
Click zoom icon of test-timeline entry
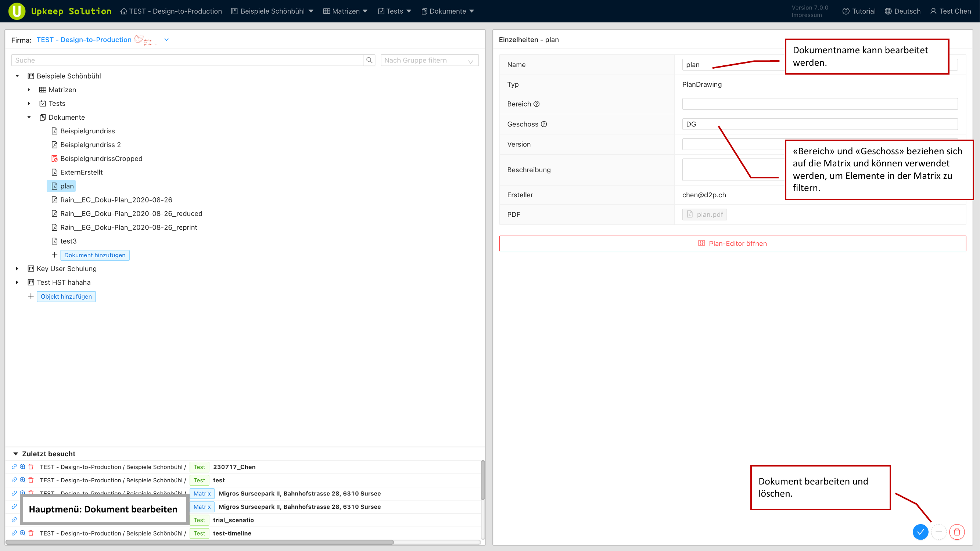(x=22, y=533)
